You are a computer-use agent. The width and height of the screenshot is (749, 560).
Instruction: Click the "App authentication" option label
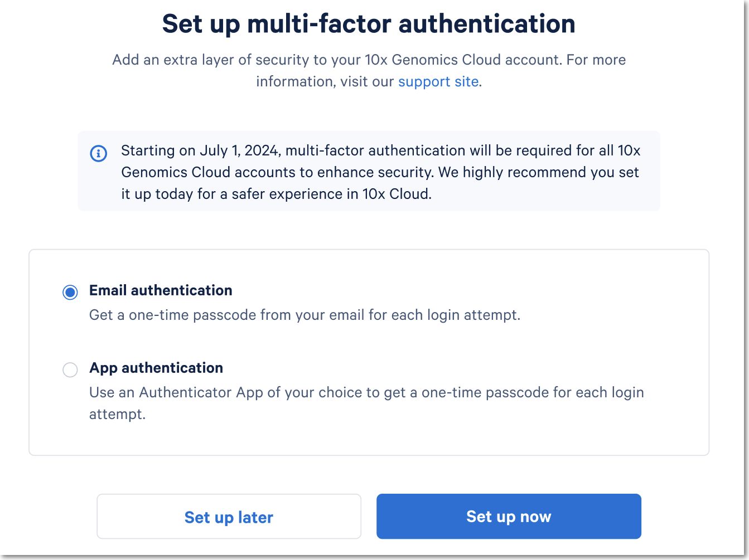(156, 368)
